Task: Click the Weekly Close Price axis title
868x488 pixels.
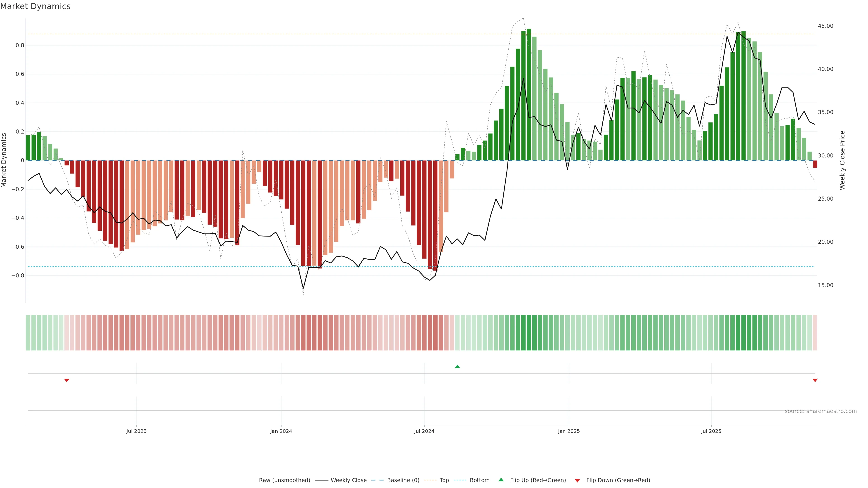Action: pyautogui.click(x=842, y=160)
